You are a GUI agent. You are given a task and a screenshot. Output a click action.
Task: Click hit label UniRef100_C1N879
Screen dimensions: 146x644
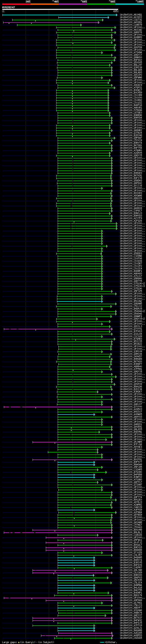(131, 25)
